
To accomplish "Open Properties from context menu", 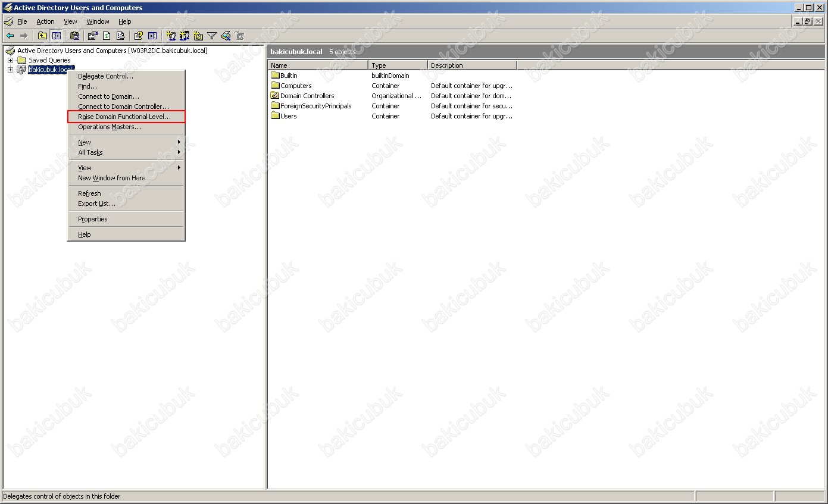I will (126, 219).
